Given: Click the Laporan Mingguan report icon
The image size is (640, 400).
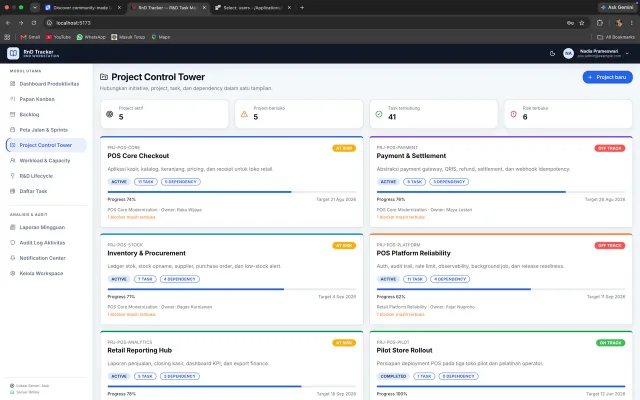Looking at the screenshot, I should pyautogui.click(x=12, y=227).
